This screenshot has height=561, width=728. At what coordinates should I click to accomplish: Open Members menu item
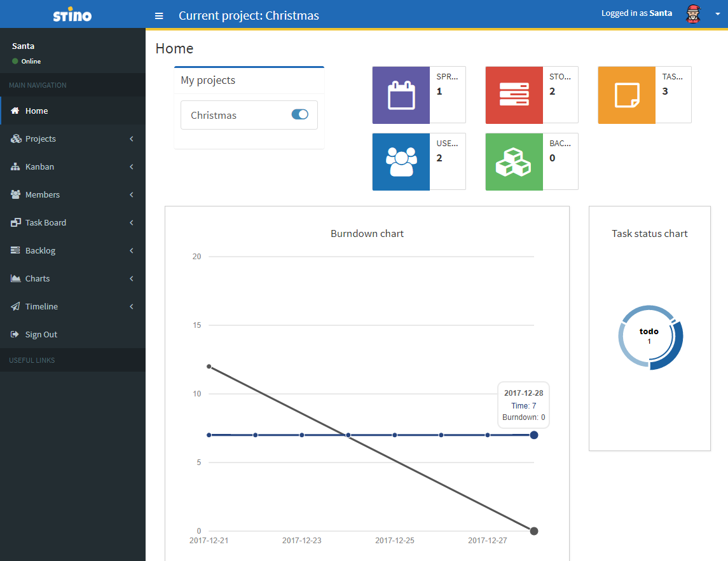[x=73, y=194]
